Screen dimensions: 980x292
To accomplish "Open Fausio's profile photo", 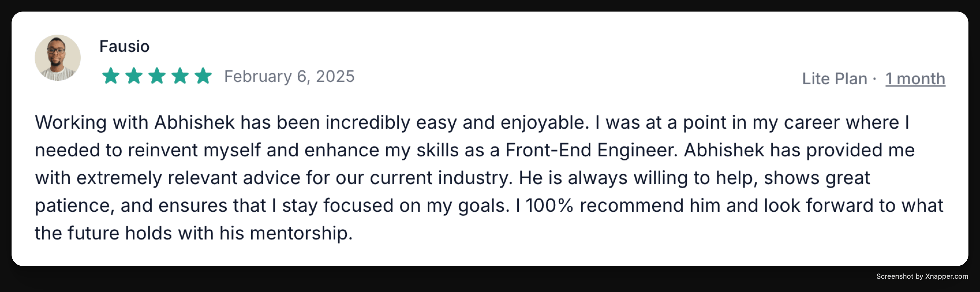I will [x=57, y=58].
